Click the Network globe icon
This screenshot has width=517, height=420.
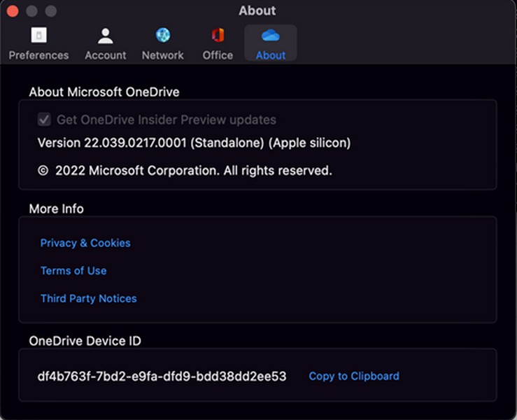163,36
